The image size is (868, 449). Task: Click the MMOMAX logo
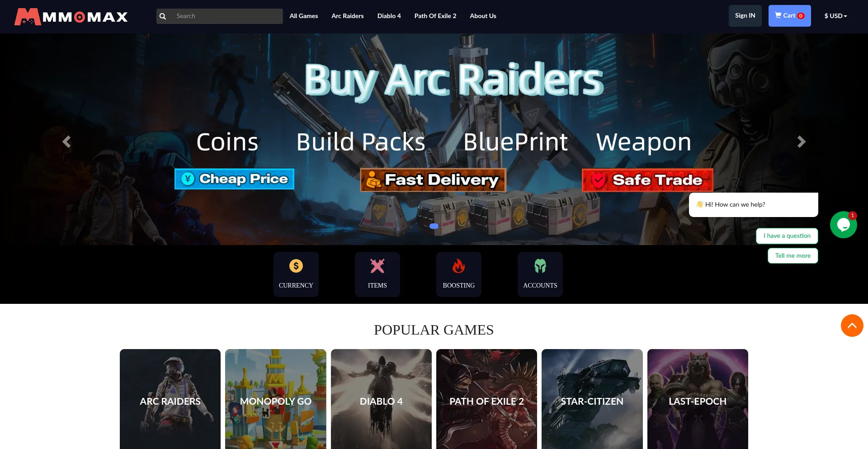[71, 17]
